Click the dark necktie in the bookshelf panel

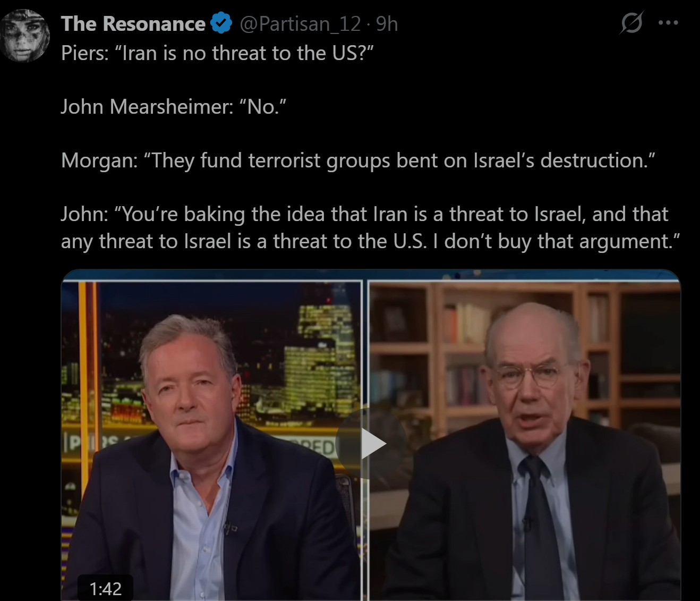539,526
